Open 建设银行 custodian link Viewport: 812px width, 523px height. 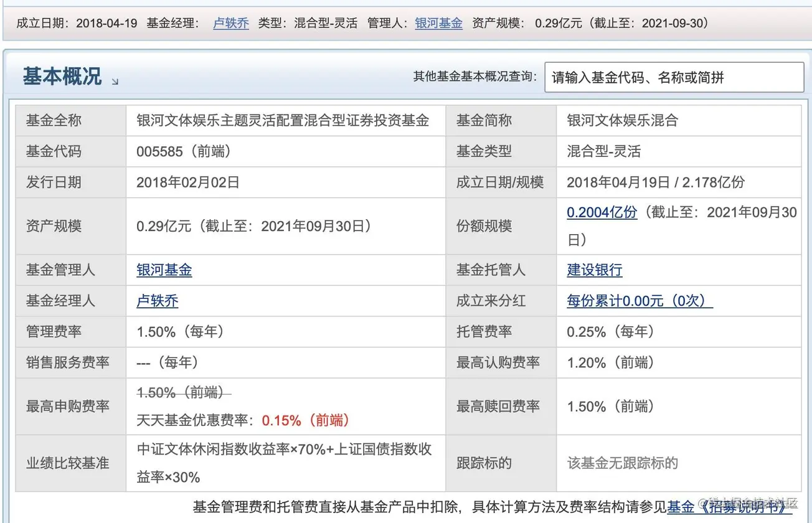point(595,270)
